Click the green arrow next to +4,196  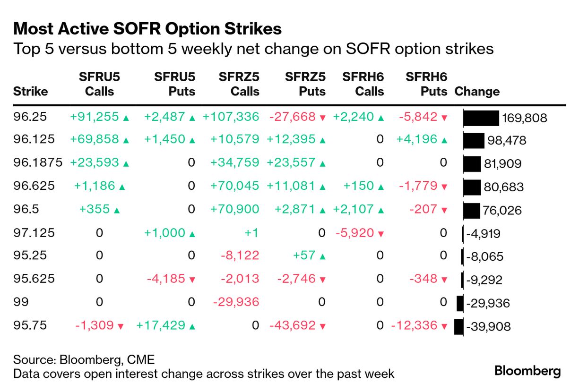(444, 141)
